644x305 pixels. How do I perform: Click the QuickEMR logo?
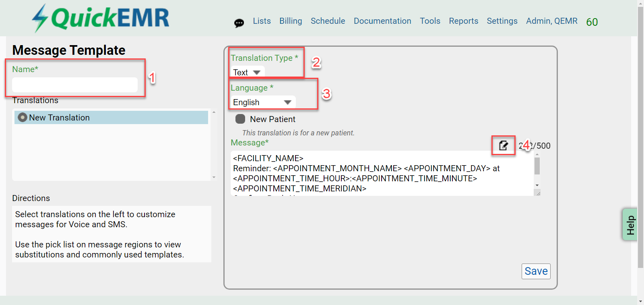point(101,18)
